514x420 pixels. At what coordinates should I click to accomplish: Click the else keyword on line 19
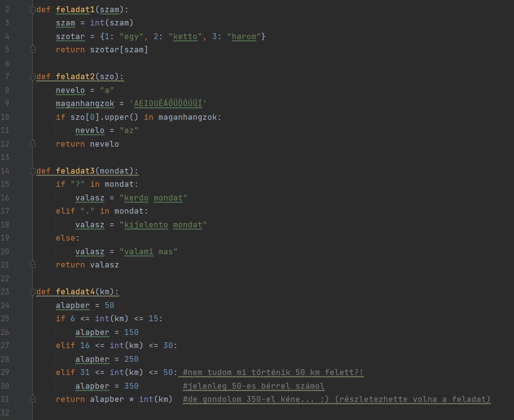[x=65, y=238]
